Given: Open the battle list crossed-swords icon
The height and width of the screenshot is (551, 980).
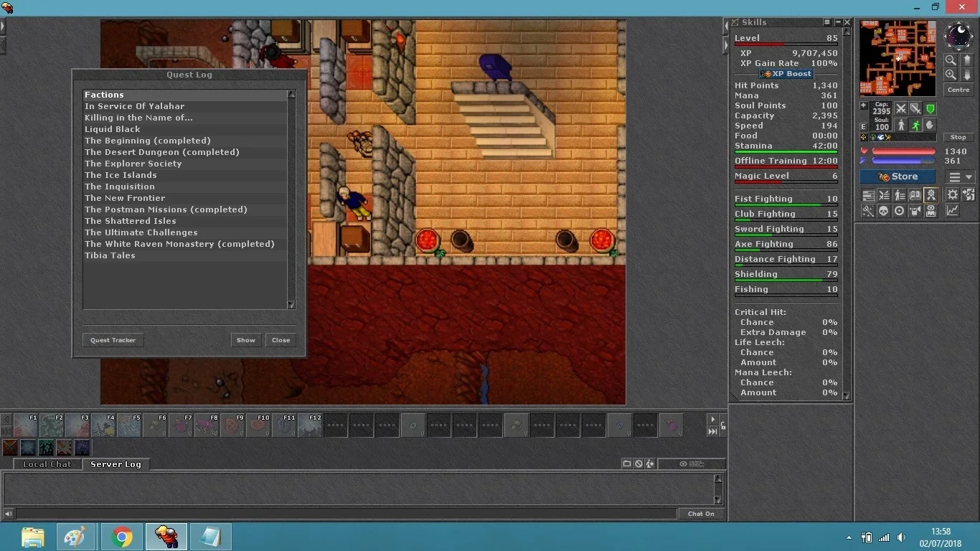Looking at the screenshot, I should (x=883, y=195).
